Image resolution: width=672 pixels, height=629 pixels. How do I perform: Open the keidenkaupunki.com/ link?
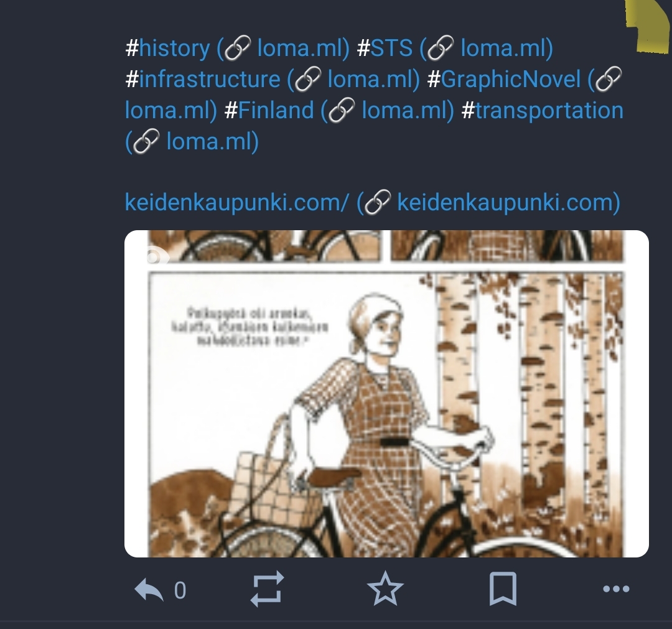(x=236, y=202)
